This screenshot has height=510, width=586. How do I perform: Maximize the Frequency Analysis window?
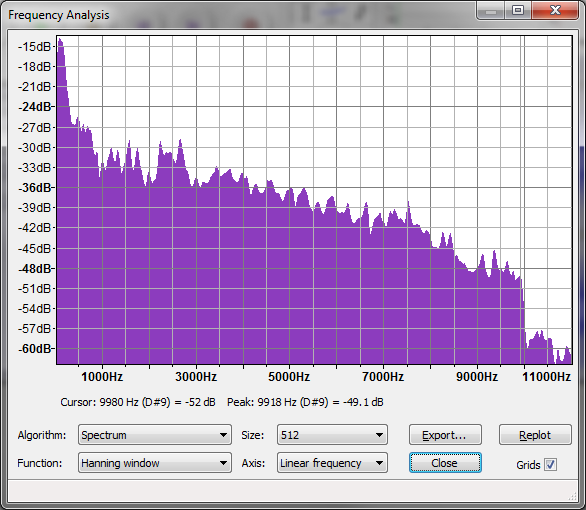click(x=518, y=10)
